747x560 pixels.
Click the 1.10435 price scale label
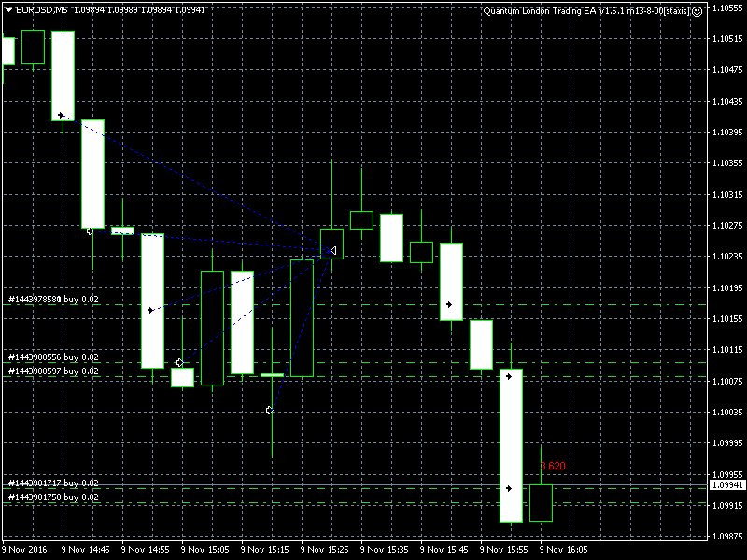pos(727,101)
